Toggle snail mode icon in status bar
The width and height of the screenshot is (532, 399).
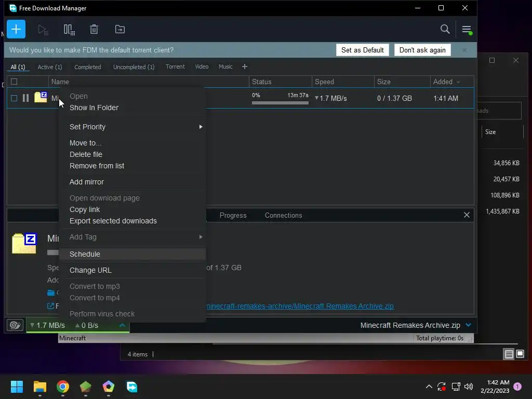[x=15, y=325]
